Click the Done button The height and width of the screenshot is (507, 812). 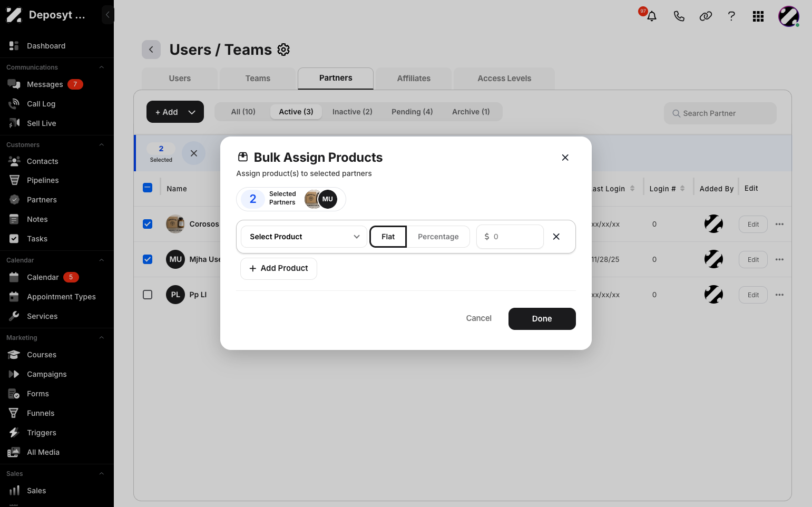pyautogui.click(x=542, y=319)
